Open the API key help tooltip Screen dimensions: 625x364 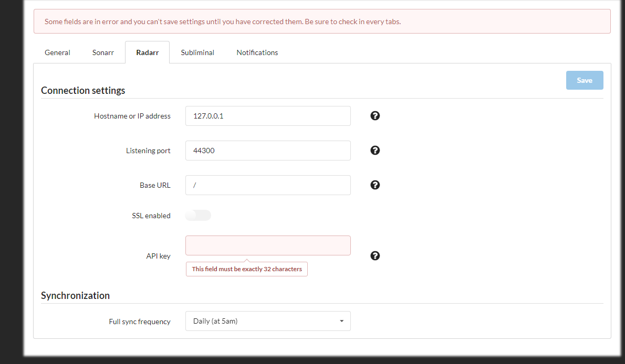click(374, 255)
